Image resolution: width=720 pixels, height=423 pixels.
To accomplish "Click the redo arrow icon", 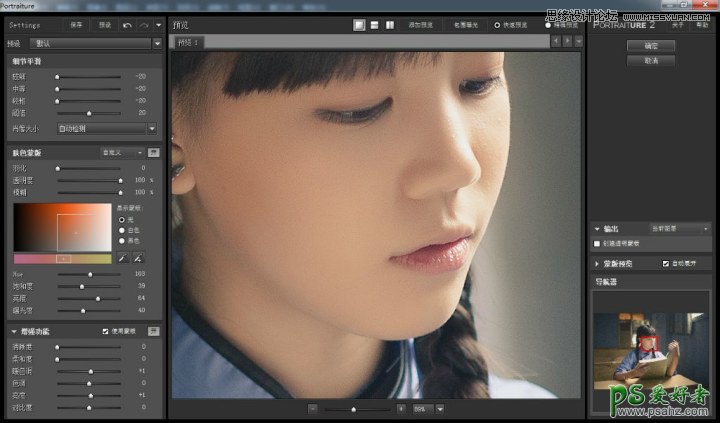I will [144, 24].
